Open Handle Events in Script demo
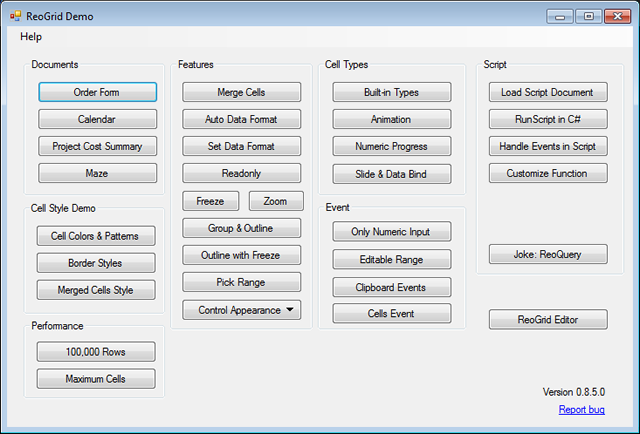Viewport: 640px width, 434px height. pyautogui.click(x=548, y=146)
